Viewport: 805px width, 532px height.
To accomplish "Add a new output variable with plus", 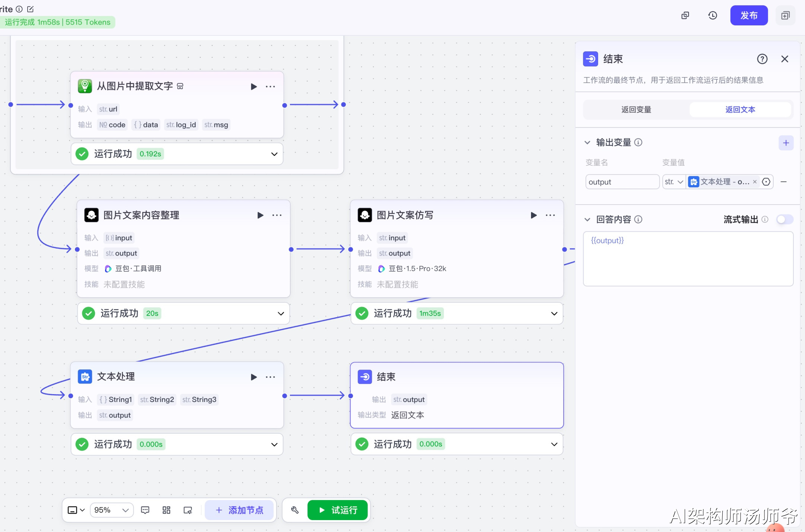I will tap(786, 143).
